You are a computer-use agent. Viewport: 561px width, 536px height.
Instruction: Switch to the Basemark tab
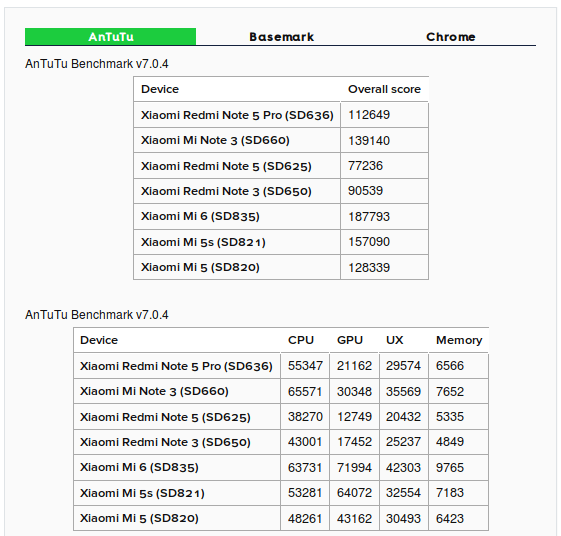(x=282, y=37)
